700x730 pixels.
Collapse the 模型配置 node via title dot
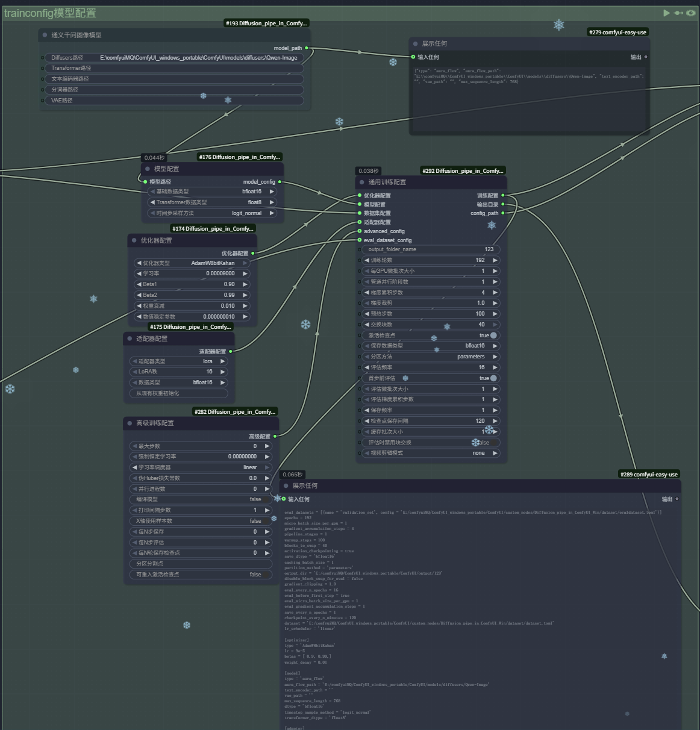click(148, 169)
